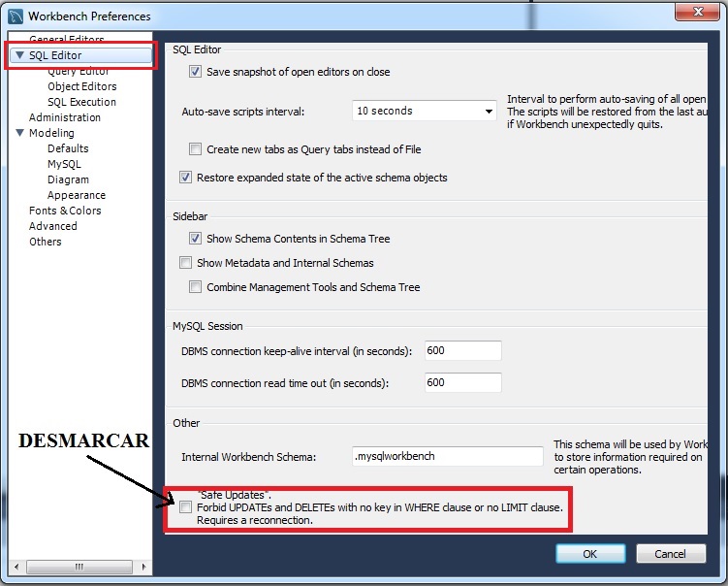The image size is (728, 586).
Task: Click the Internal Workbench Schema text field
Action: pos(448,456)
